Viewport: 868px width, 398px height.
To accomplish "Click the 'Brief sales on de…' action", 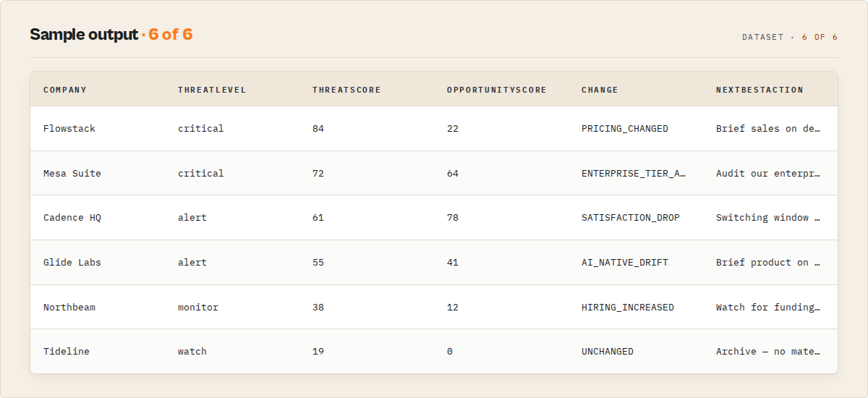I will (x=768, y=129).
